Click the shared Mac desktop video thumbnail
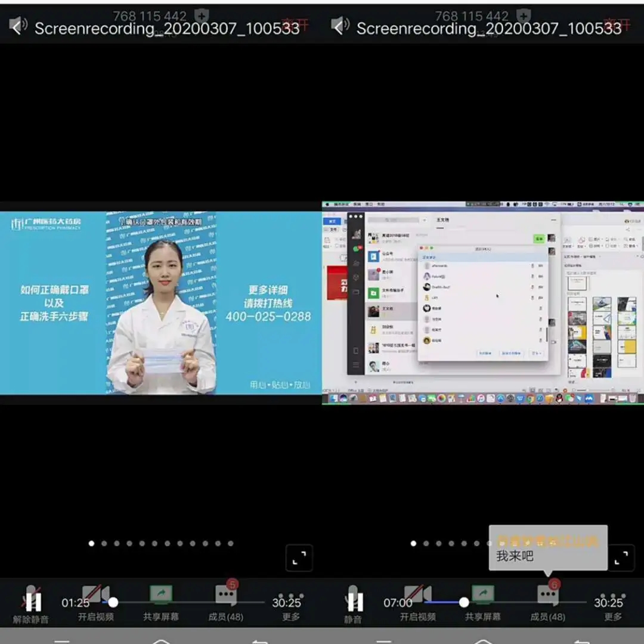Viewport: 644px width, 644px height. pyautogui.click(x=483, y=303)
